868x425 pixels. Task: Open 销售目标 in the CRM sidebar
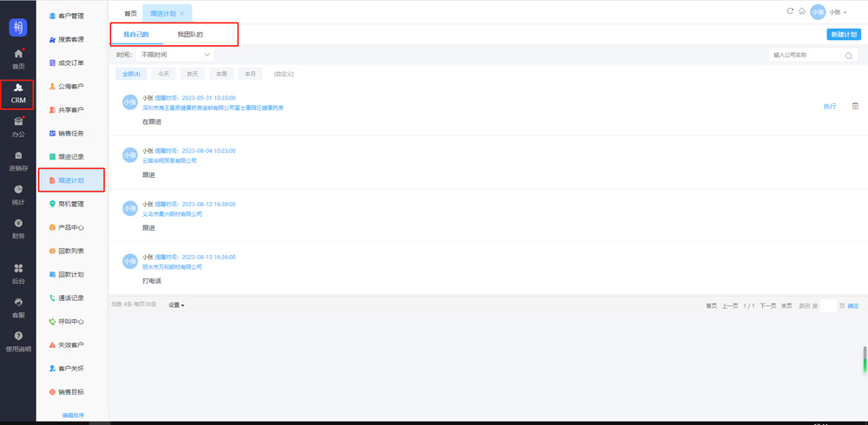pyautogui.click(x=67, y=392)
